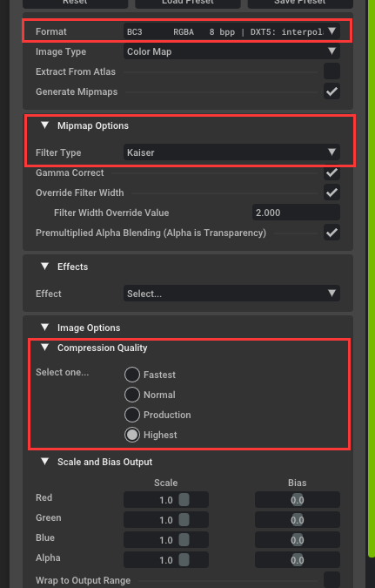The height and width of the screenshot is (588, 375).
Task: Open the Format dropdown showing BC3
Action: pos(231,31)
